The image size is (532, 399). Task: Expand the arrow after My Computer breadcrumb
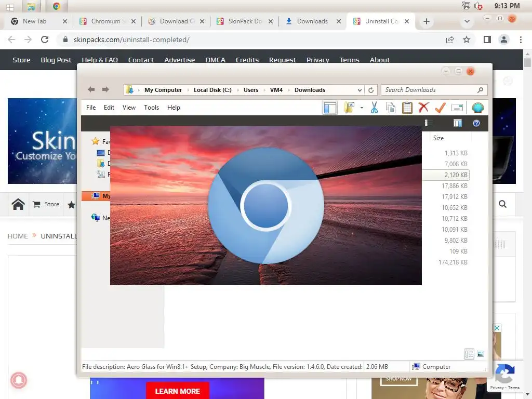188,90
